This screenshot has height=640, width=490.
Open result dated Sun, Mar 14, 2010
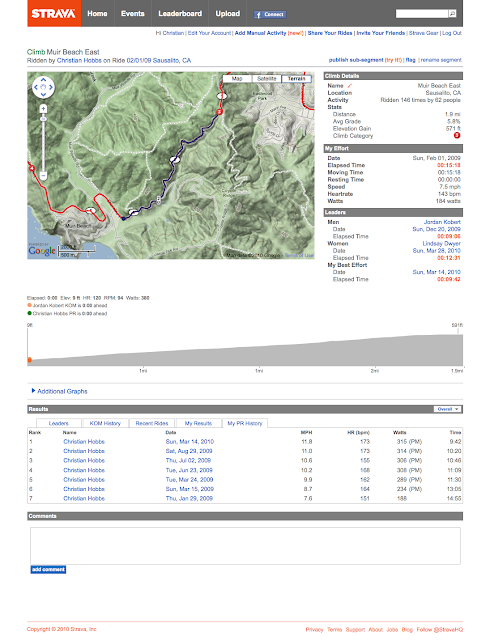189,442
